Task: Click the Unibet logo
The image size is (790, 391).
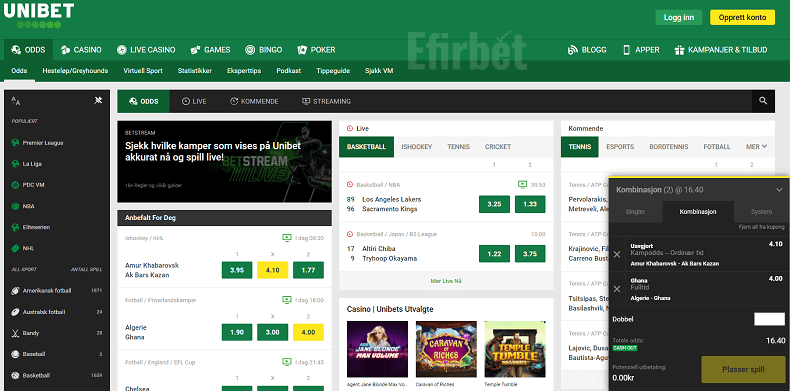Action: click(x=39, y=15)
